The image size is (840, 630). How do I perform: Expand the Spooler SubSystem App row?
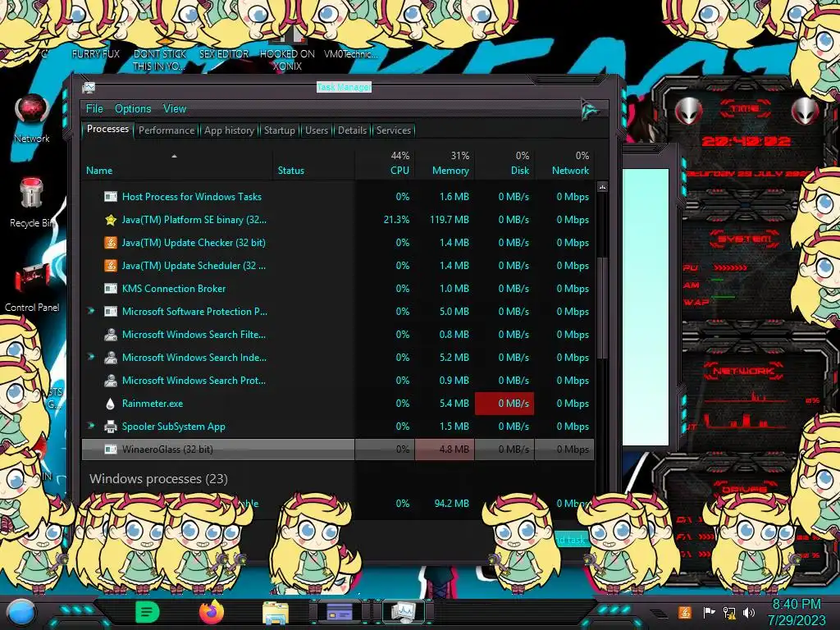point(91,426)
